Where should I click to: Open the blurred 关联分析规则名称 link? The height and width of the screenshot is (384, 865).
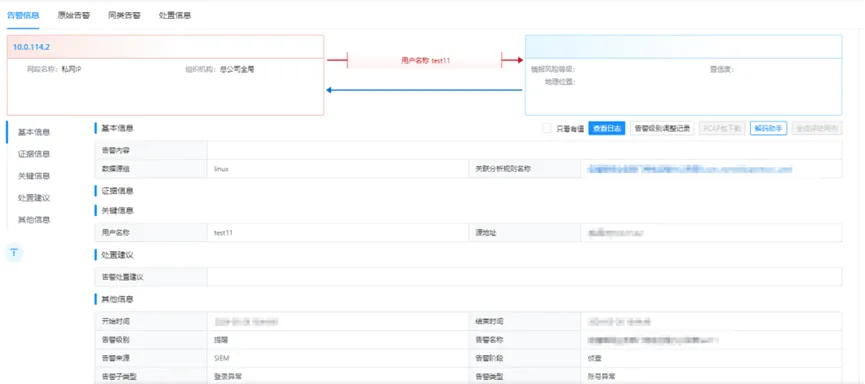click(690, 169)
